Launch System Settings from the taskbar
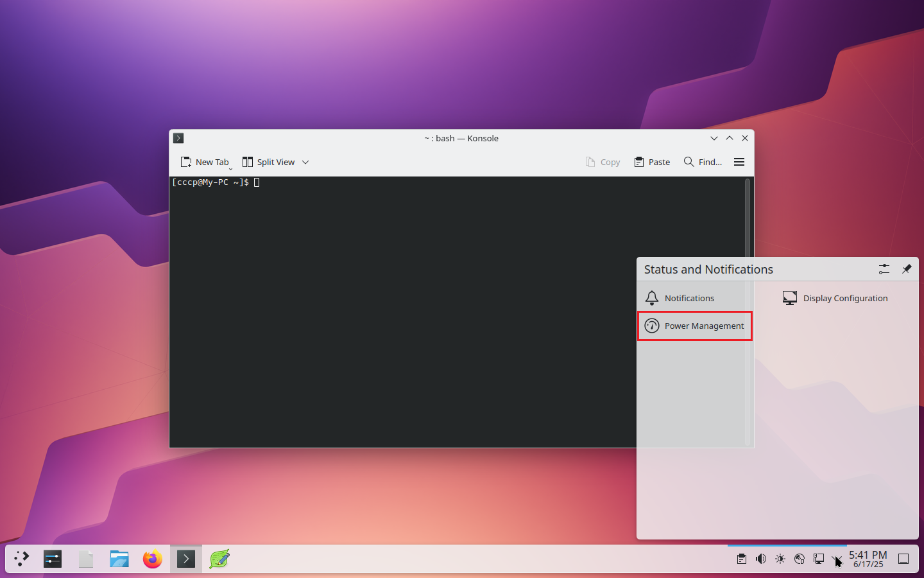 click(53, 559)
